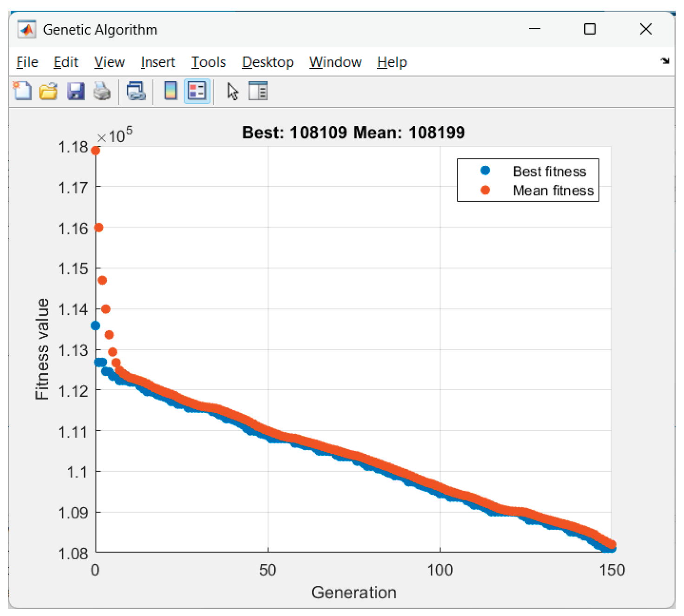684x616 pixels.
Task: Insert a colorbar using the toolbar icon
Action: pos(171,91)
